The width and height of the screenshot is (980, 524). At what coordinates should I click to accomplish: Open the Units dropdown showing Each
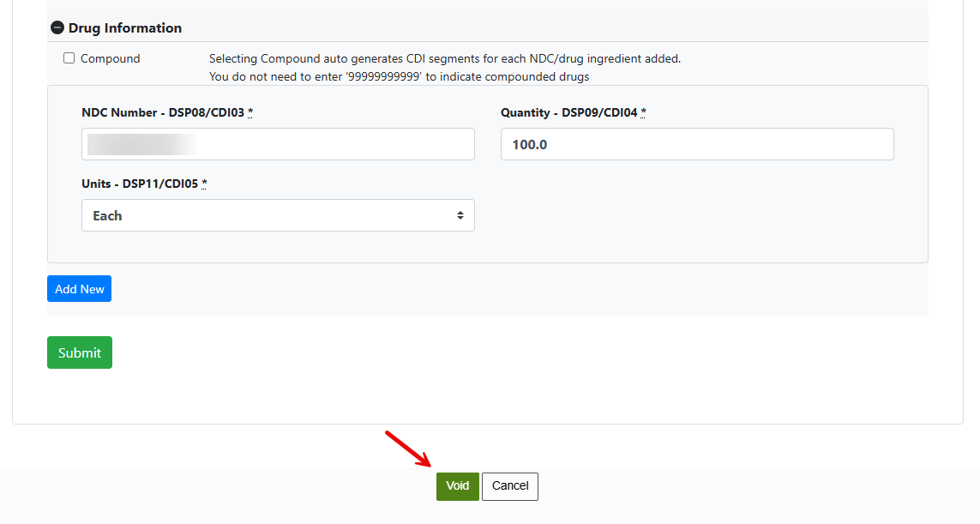point(278,215)
